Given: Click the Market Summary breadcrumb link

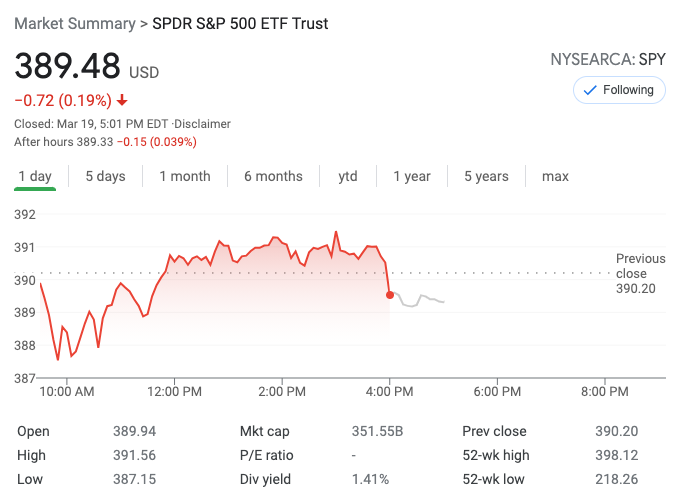Looking at the screenshot, I should pyautogui.click(x=76, y=23).
